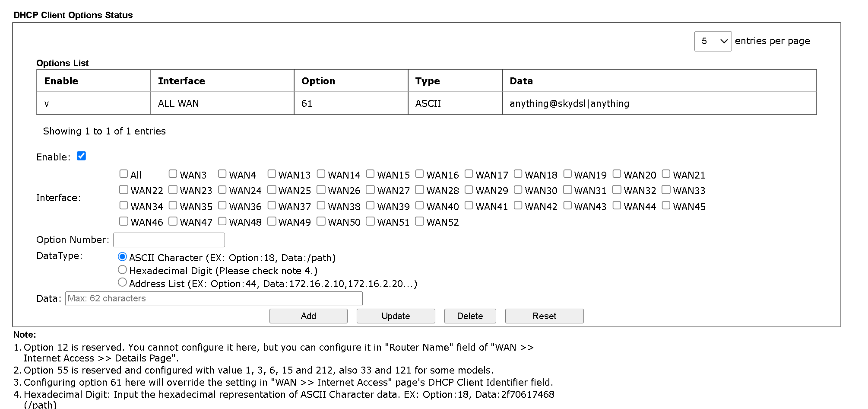Delete the selected option entry
Image resolution: width=868 pixels, height=409 pixels.
[470, 316]
